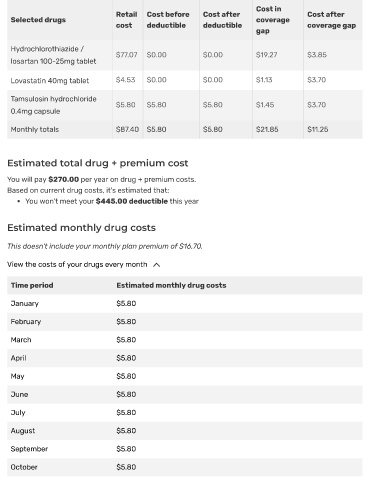The image size is (370, 480).
Task: Click the Estimated total drug + premium cost heading
Action: pos(98,163)
